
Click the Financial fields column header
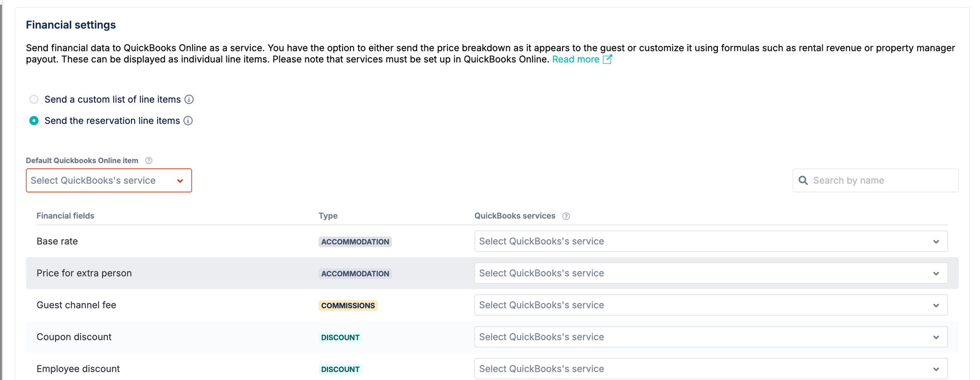pyautogui.click(x=65, y=215)
